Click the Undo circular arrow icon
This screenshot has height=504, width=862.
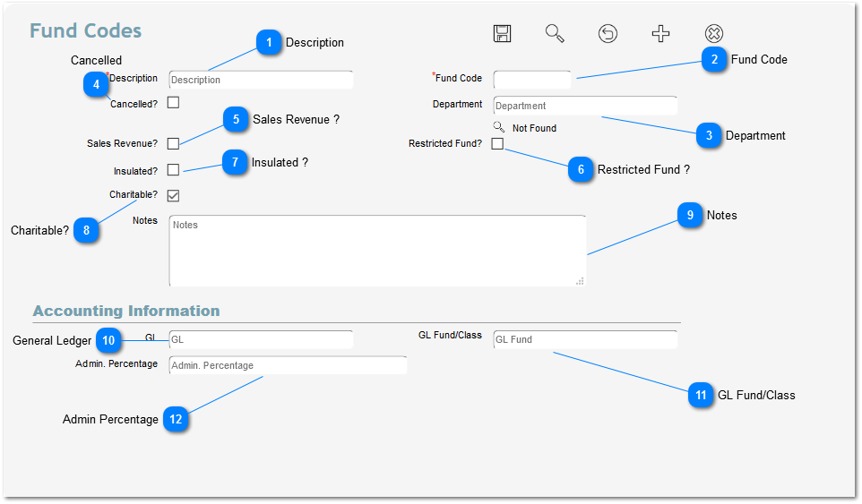(608, 34)
